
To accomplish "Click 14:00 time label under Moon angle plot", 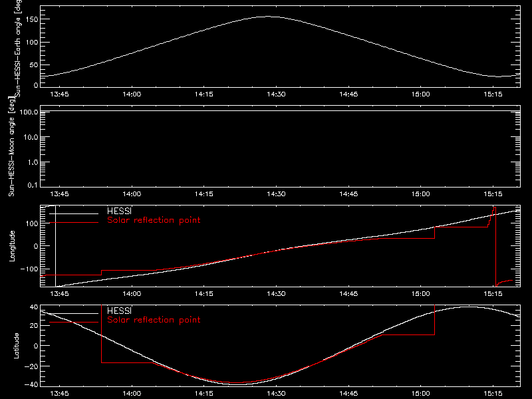I will click(132, 194).
